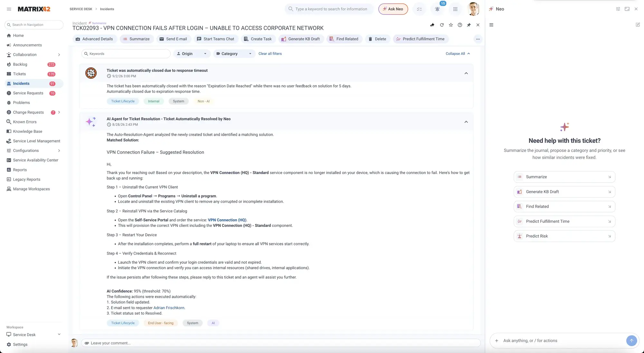
Task: Click the user profile avatar
Action: click(x=473, y=9)
